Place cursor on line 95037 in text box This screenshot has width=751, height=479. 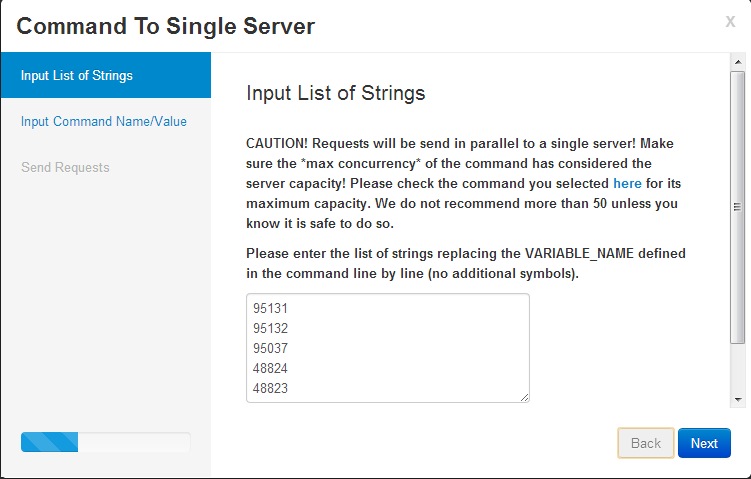[270, 348]
